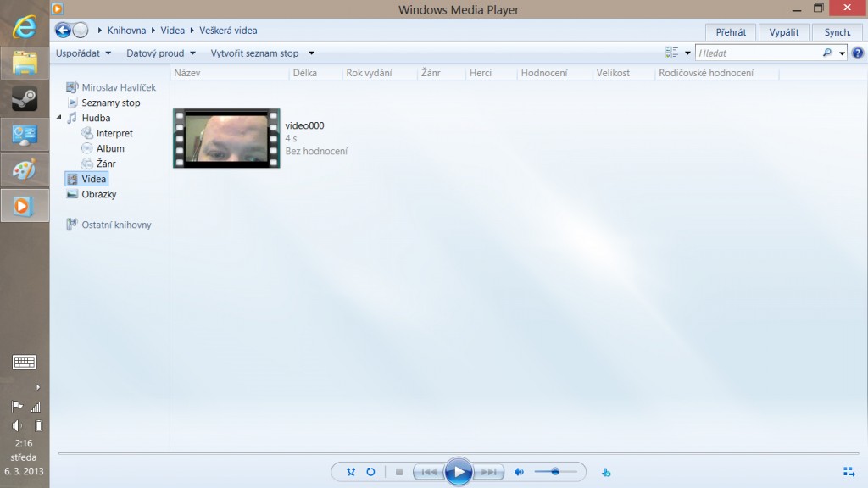
Task: Expand the arrow before Videa breadcrumb
Action: [x=153, y=30]
